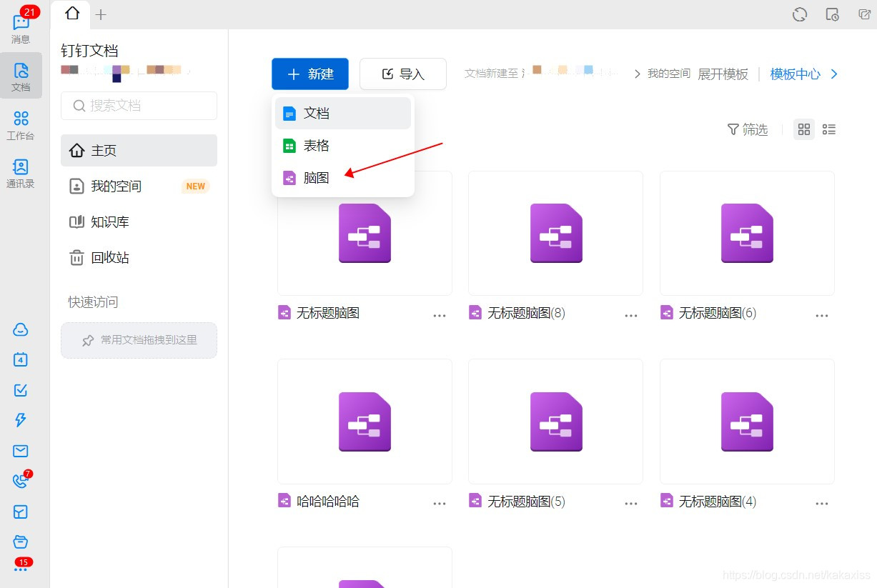
Task: Open the mail envelope icon in sidebar
Action: pyautogui.click(x=21, y=451)
